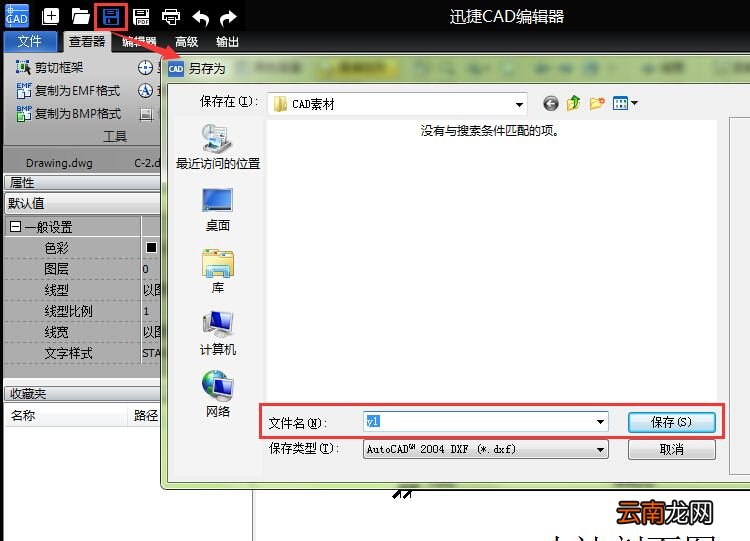750x541 pixels.
Task: Open 最近访问的位置 in the places bar
Action: coord(218,147)
